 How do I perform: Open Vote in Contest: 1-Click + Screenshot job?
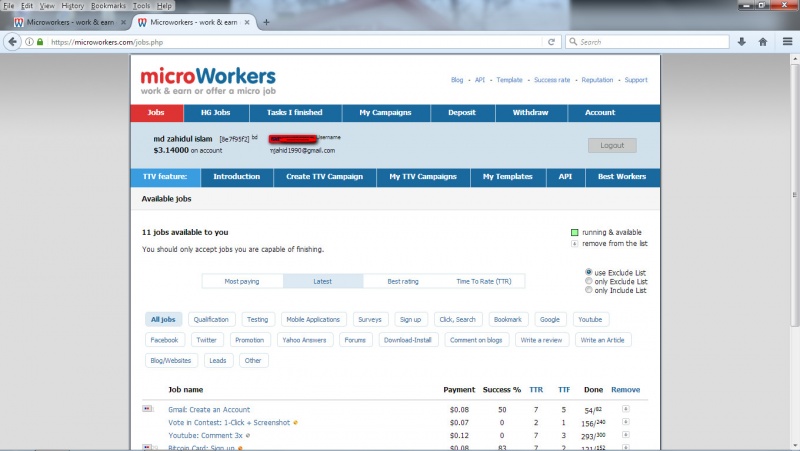[229, 422]
